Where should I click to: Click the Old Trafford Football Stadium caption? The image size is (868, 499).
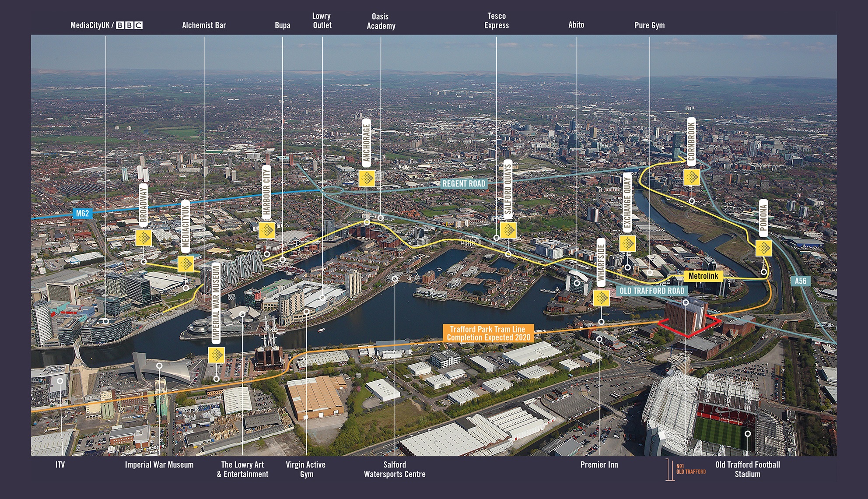[748, 469]
